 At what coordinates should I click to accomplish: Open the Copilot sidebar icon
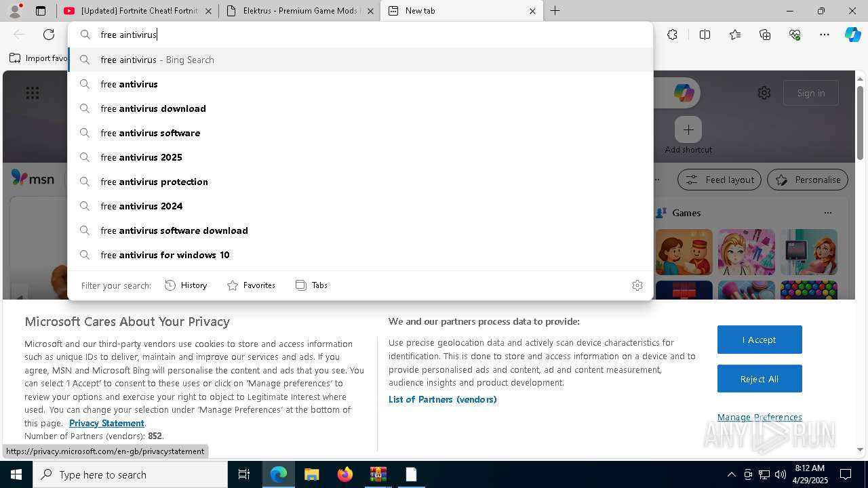[x=852, y=35]
